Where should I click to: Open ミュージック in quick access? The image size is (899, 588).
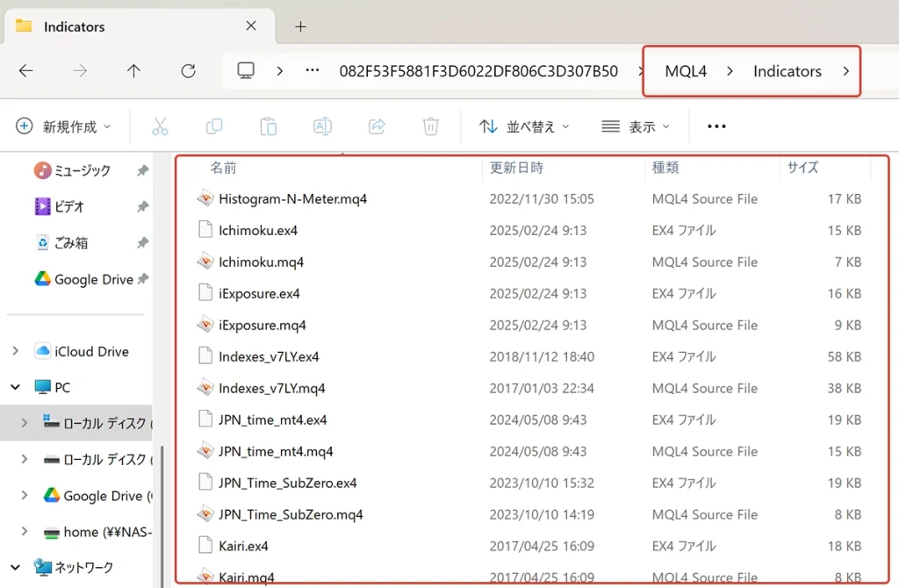[72, 170]
